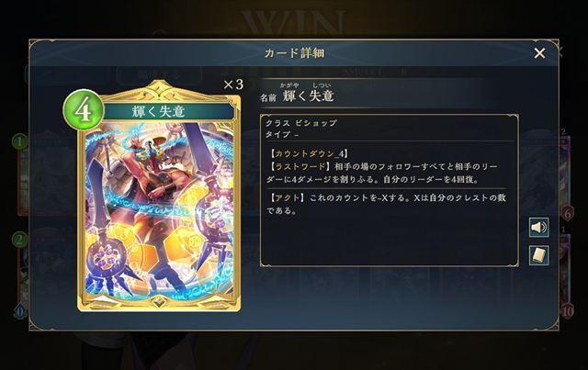Tap the red 10 stat icon at right
Screen dimensions: 588x370
(568, 310)
